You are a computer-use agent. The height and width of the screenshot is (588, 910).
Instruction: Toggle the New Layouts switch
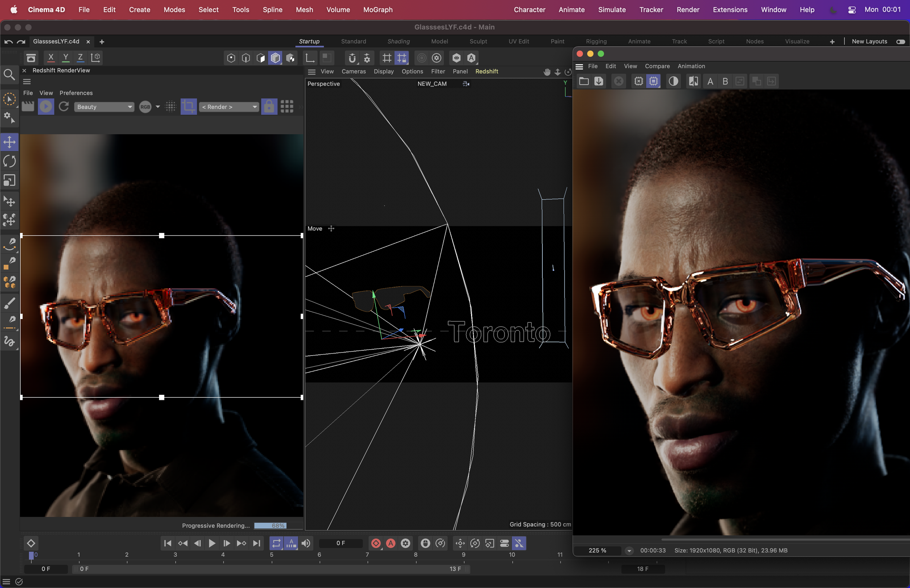[900, 41]
